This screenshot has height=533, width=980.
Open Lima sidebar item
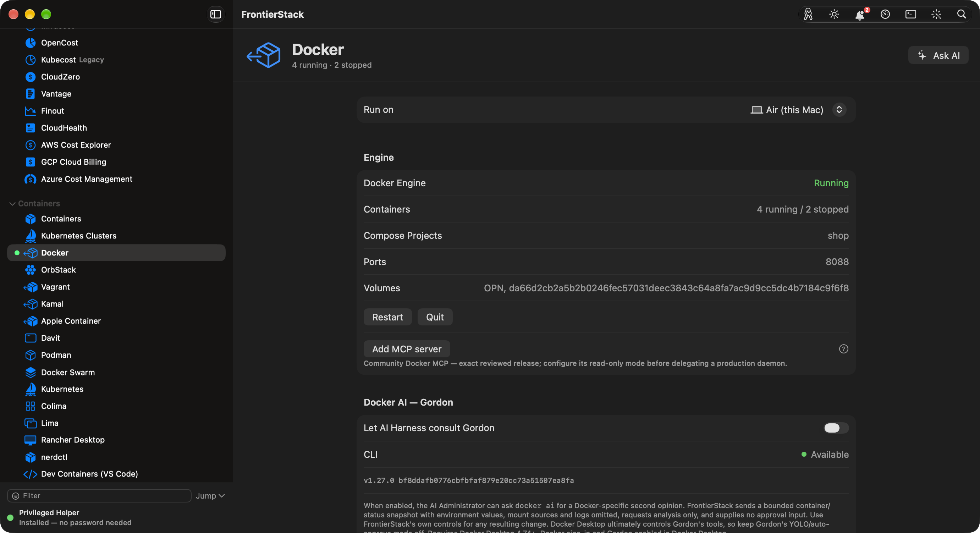116,423
